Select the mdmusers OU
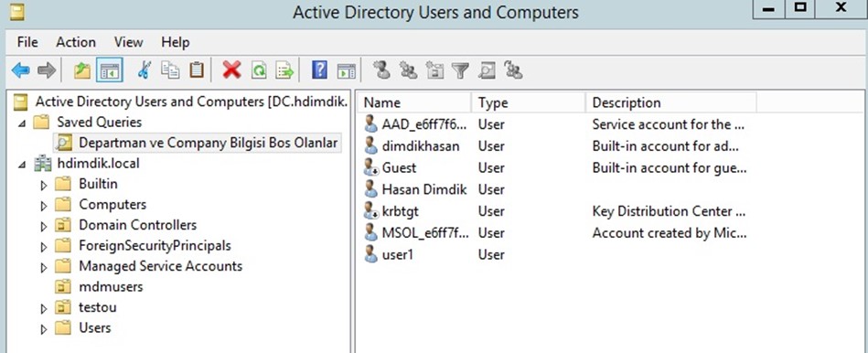Screen dimensions: 868x353 111,286
